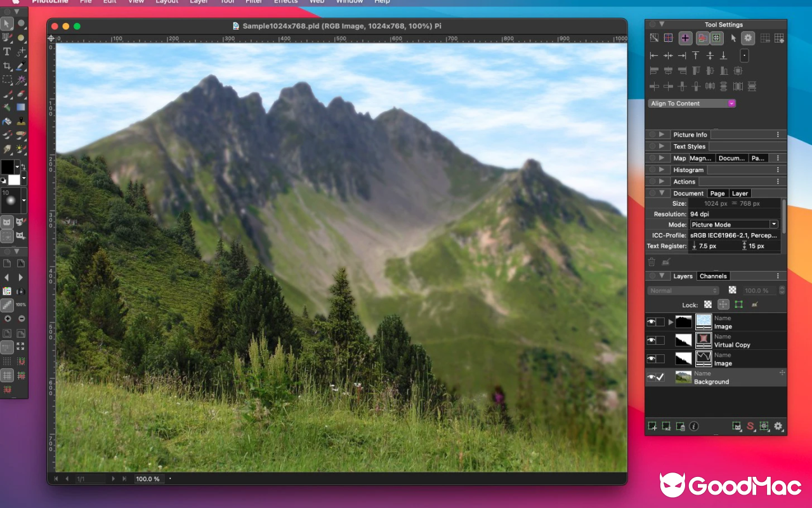
Task: Switch to the Channels tab
Action: click(x=713, y=276)
